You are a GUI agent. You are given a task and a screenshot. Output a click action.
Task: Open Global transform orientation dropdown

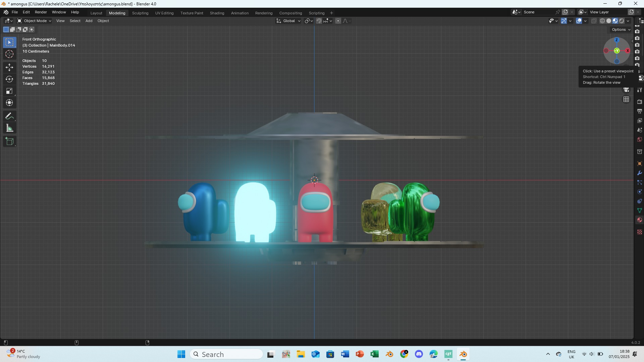288,21
